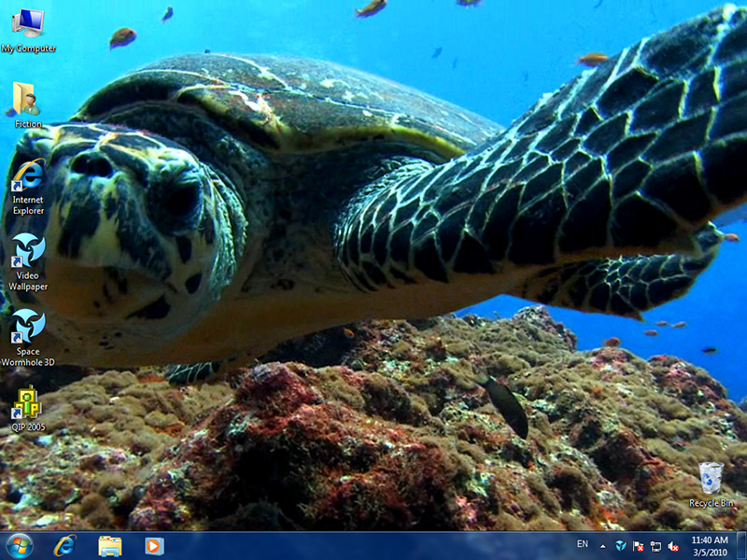This screenshot has height=560, width=747.
Task: Open the muted volume tray icon
Action: 673,547
